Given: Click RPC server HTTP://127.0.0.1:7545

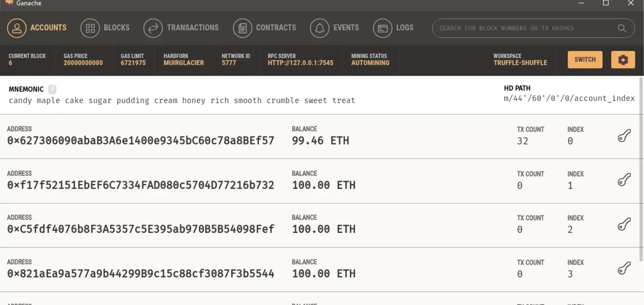Looking at the screenshot, I should click(x=300, y=63).
